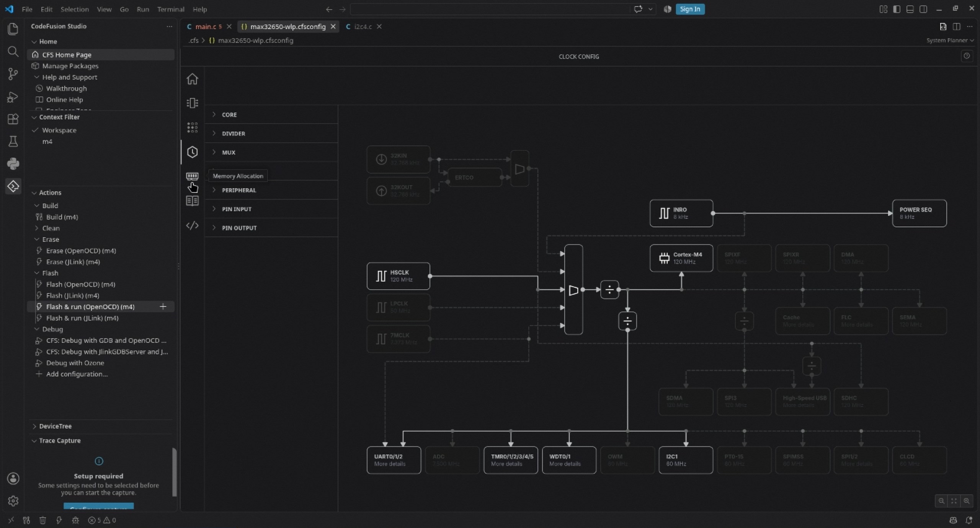
Task: Toggle the primary side bar layout
Action: [x=897, y=9]
